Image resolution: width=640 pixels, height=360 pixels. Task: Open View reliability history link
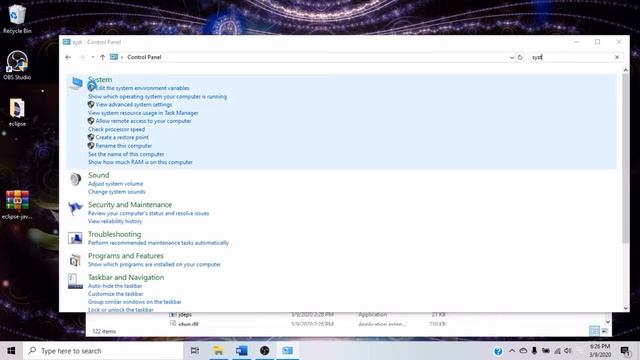(115, 221)
